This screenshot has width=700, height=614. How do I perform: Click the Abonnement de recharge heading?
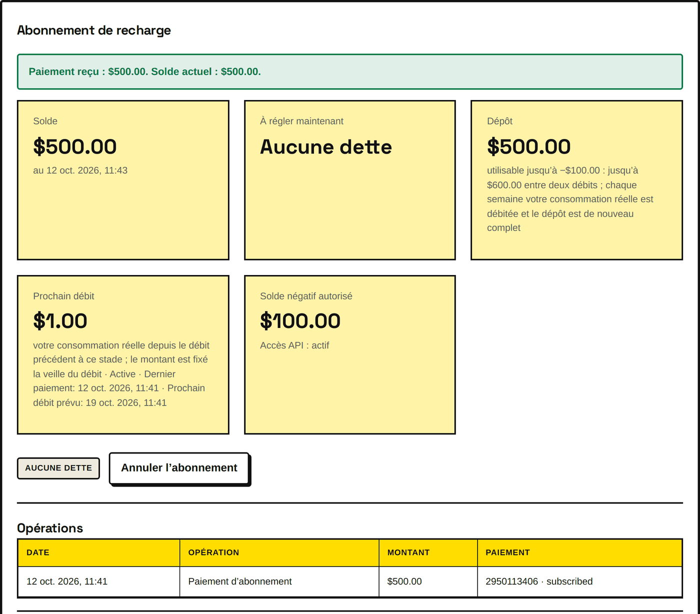click(x=94, y=30)
